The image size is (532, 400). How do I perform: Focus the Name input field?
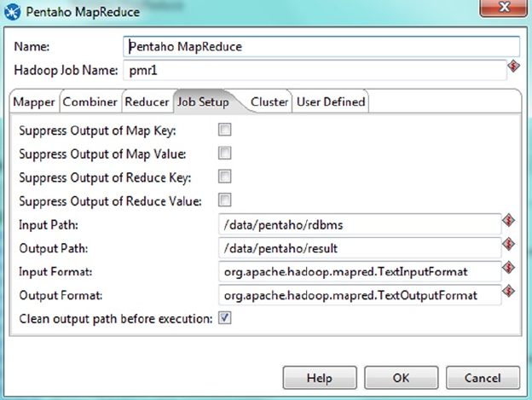[x=321, y=46]
